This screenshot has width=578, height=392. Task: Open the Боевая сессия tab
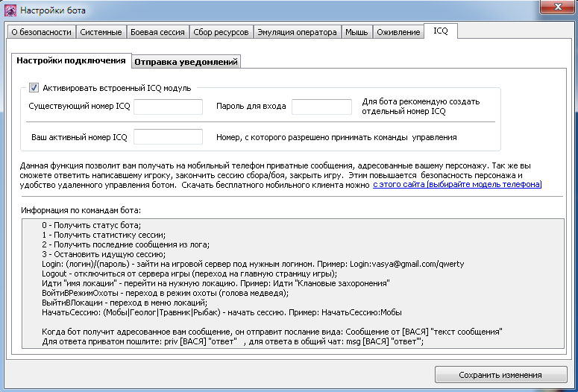pos(158,32)
